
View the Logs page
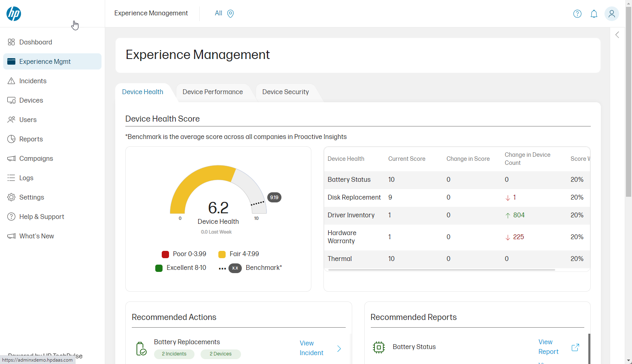(27, 178)
